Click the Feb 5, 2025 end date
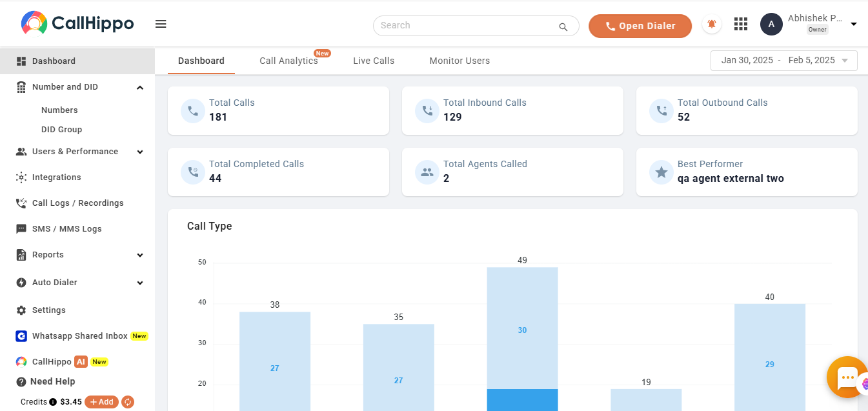 812,61
